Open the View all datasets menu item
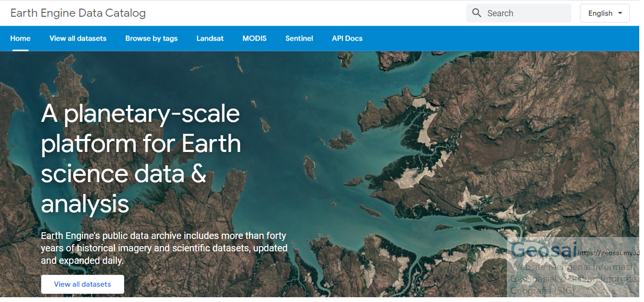644x302 pixels. point(78,38)
